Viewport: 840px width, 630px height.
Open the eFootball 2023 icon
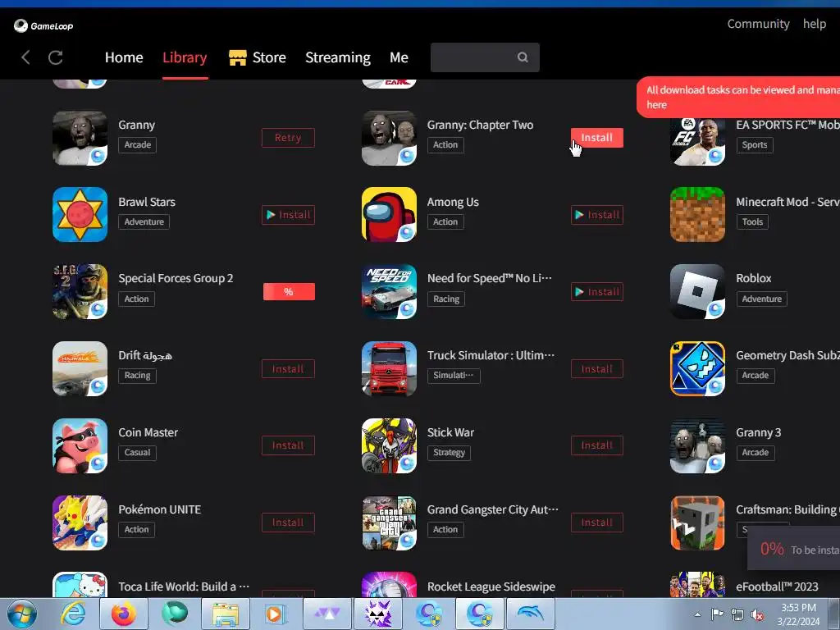(x=697, y=585)
